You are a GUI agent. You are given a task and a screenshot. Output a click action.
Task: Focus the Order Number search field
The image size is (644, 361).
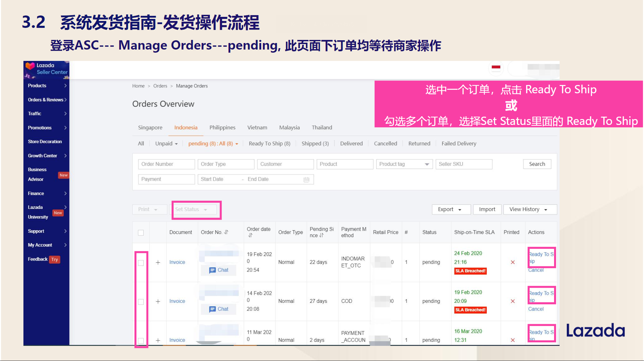tap(166, 164)
